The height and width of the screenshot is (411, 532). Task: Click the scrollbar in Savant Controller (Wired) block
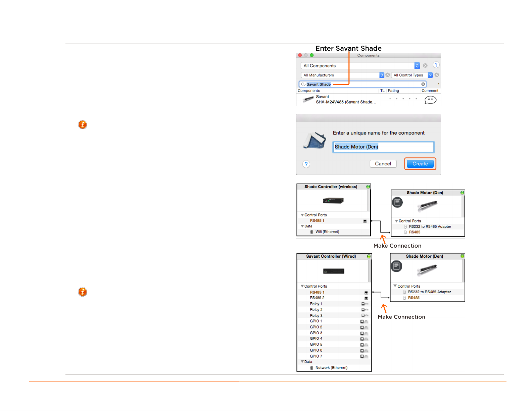[370, 271]
